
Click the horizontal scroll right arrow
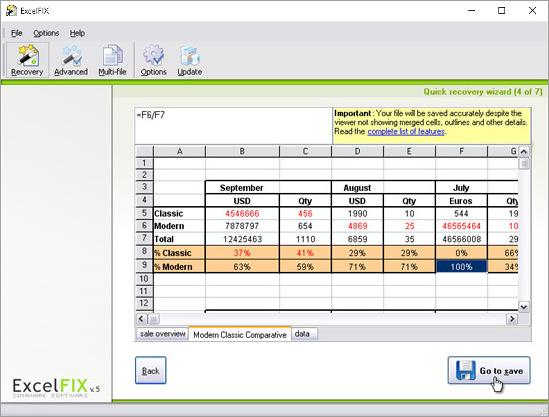pyautogui.click(x=512, y=319)
